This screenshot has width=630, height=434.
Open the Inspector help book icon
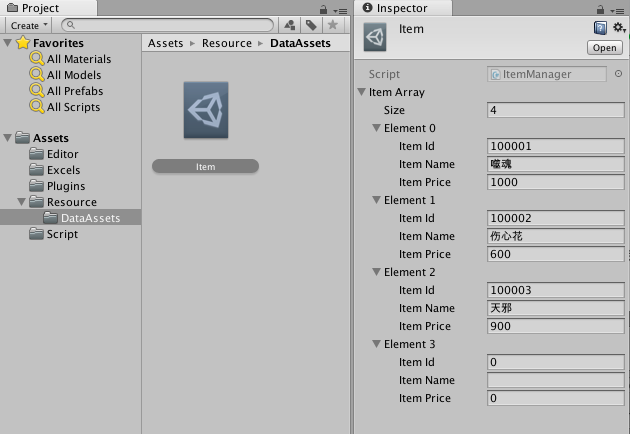(600, 28)
